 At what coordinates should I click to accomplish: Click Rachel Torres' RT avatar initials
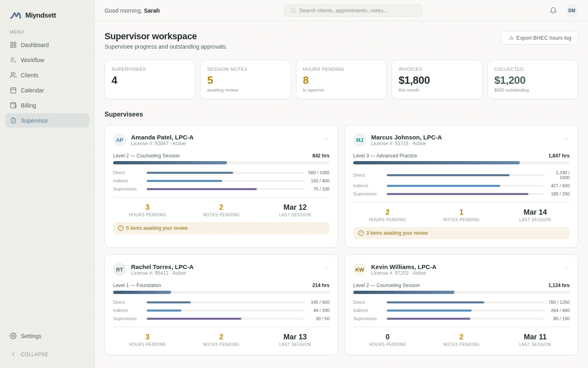click(x=120, y=269)
